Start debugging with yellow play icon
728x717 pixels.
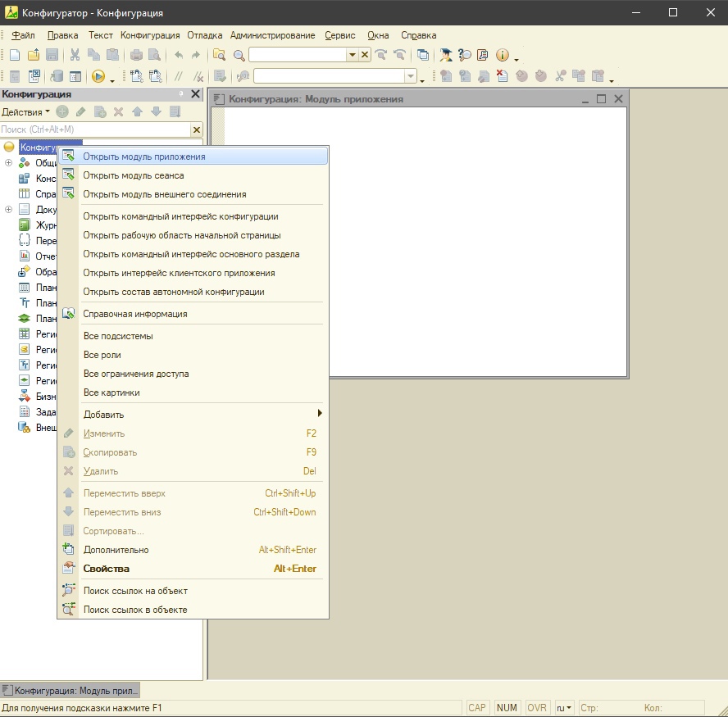tap(98, 76)
